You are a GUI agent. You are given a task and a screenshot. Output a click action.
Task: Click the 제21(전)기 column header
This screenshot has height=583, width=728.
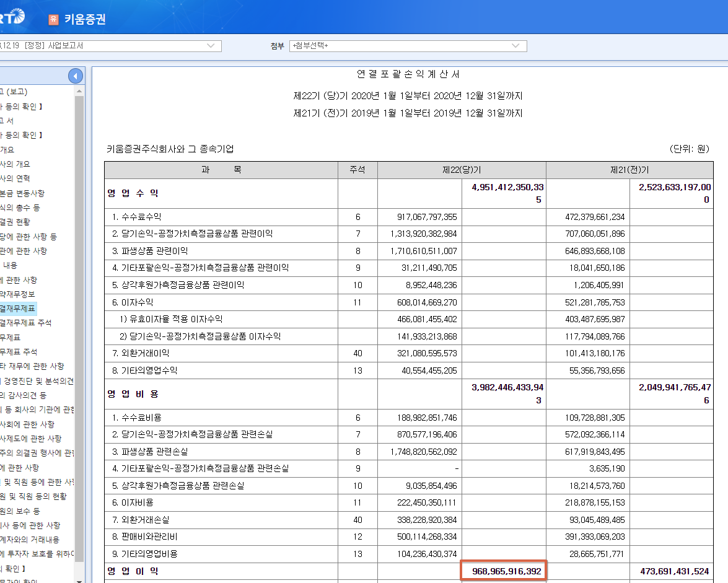(x=629, y=170)
